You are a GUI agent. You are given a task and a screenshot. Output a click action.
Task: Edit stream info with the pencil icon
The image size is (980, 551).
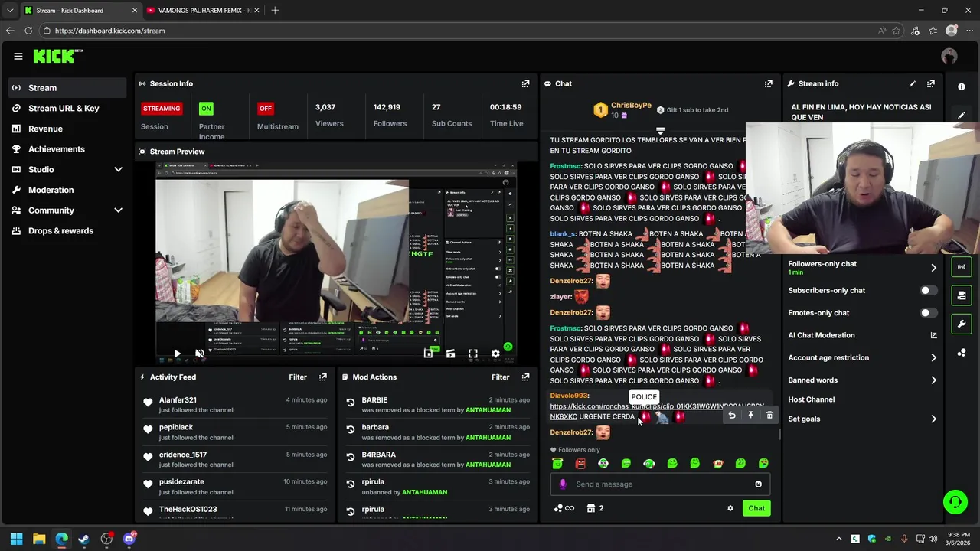(912, 83)
